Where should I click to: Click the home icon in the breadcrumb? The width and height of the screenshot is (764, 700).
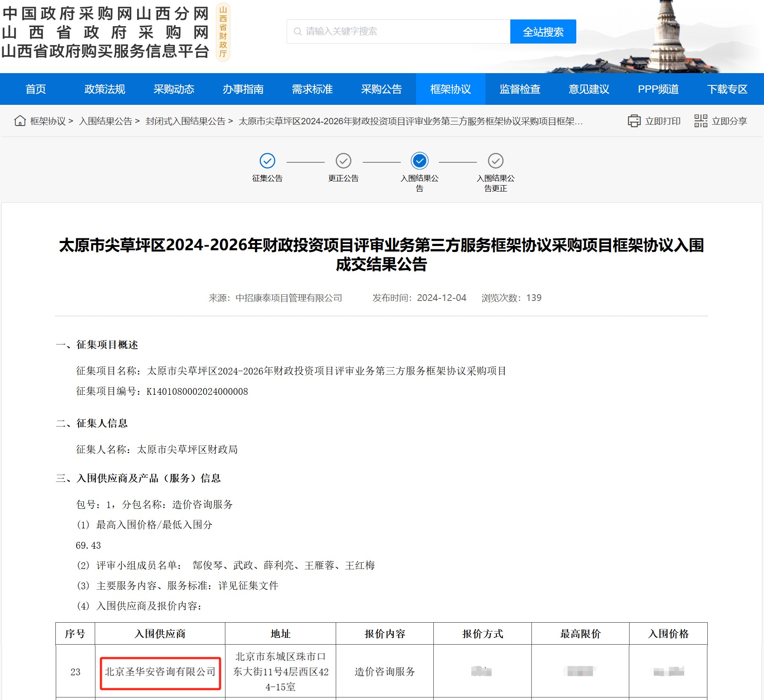click(x=20, y=121)
